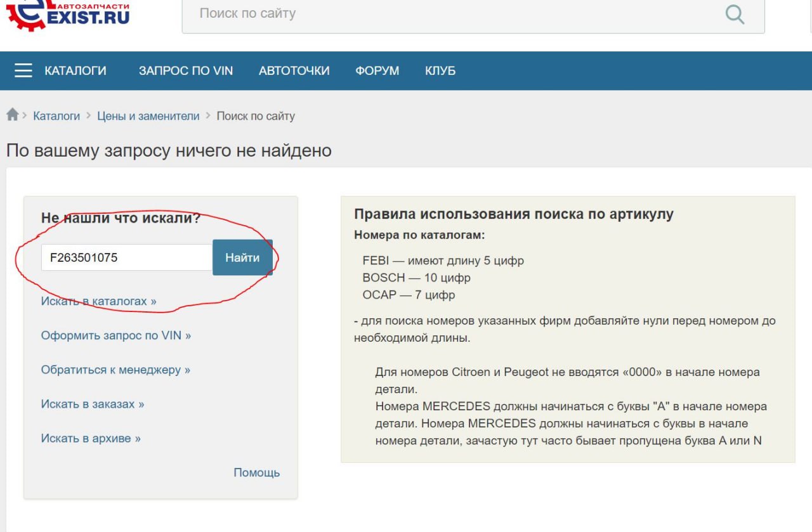Open the Искать в архиве link
Viewport: 812px width, 532px height.
point(89,438)
